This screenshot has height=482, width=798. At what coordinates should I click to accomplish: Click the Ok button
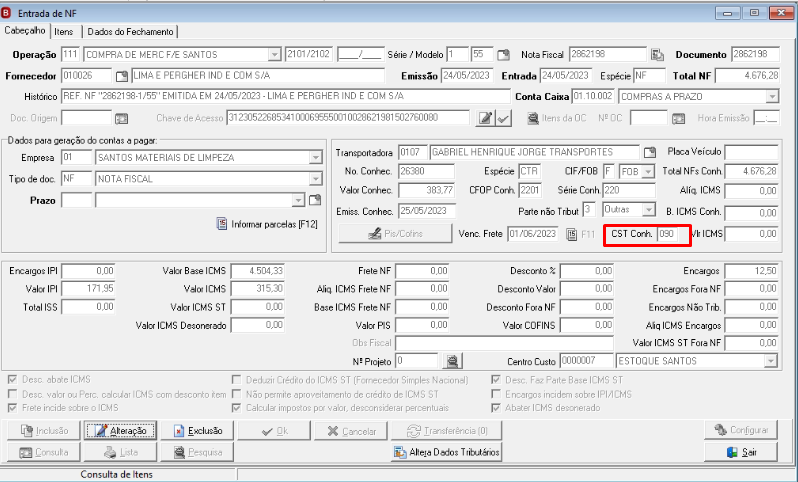click(274, 431)
